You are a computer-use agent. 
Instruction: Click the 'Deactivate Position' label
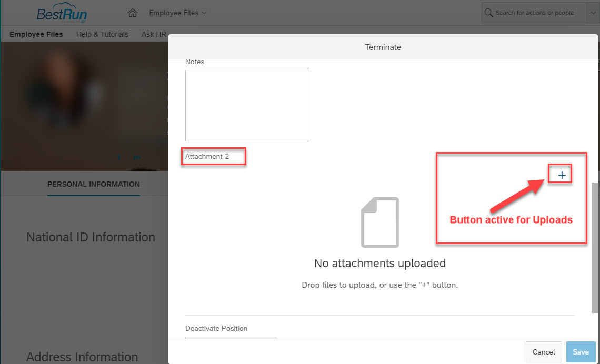coord(216,328)
